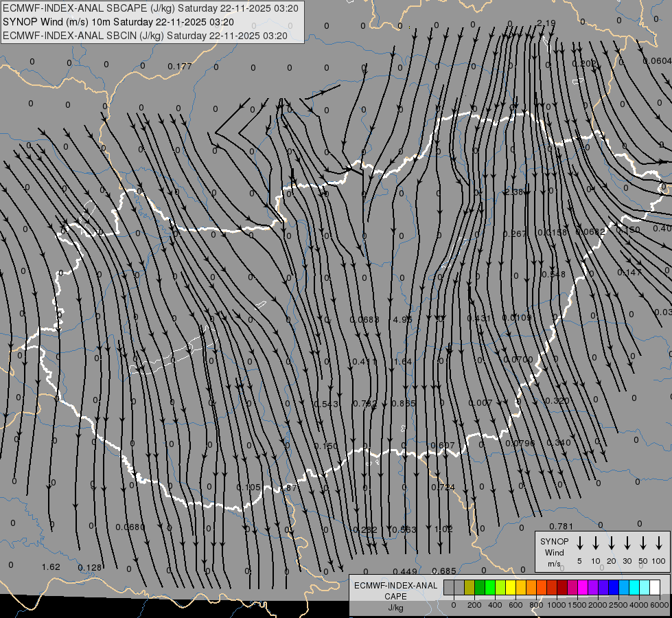The image size is (672, 618).
Task: Click the 4.95 value on the map
Action: coord(402,319)
